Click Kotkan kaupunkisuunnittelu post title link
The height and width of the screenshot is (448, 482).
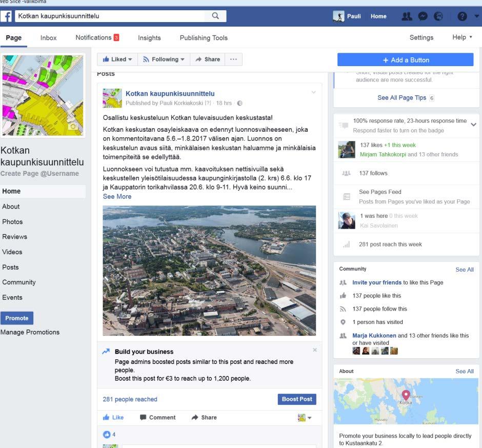coord(170,93)
